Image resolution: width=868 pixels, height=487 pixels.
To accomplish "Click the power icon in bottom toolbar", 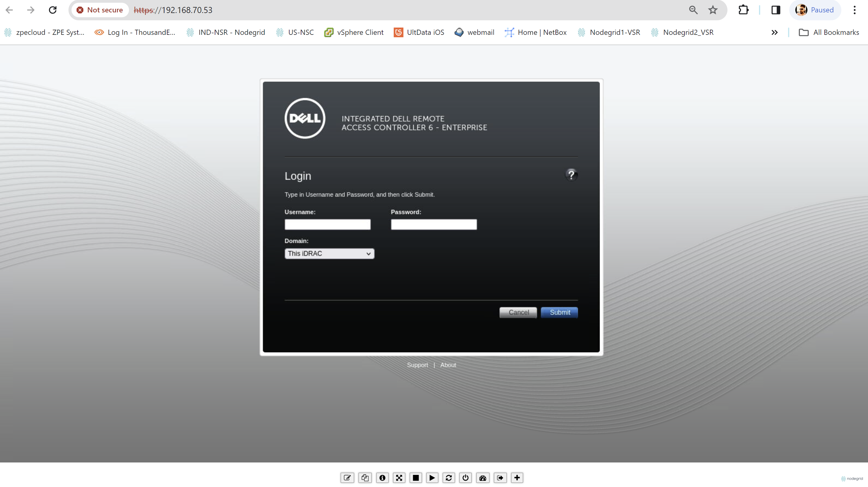I will 465,478.
